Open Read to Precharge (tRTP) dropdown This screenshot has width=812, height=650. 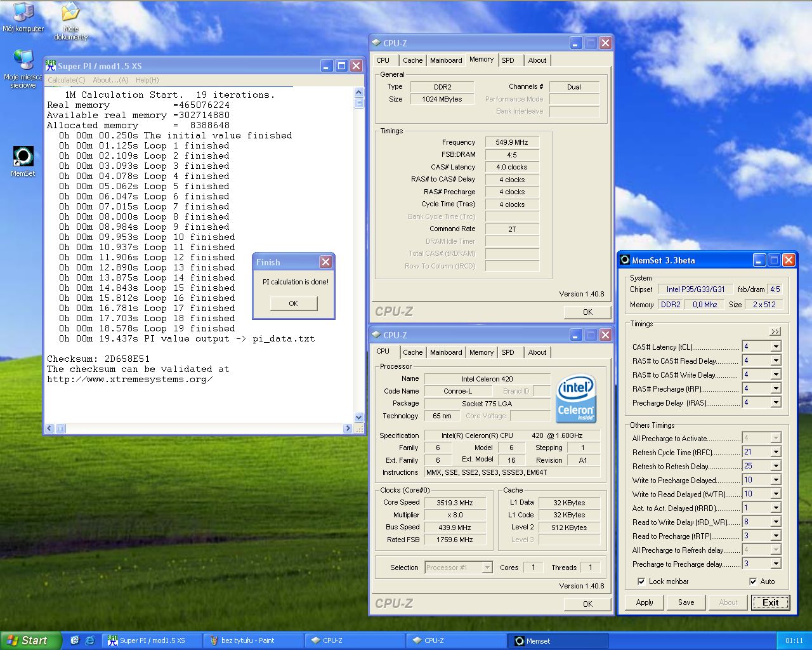pyautogui.click(x=776, y=536)
